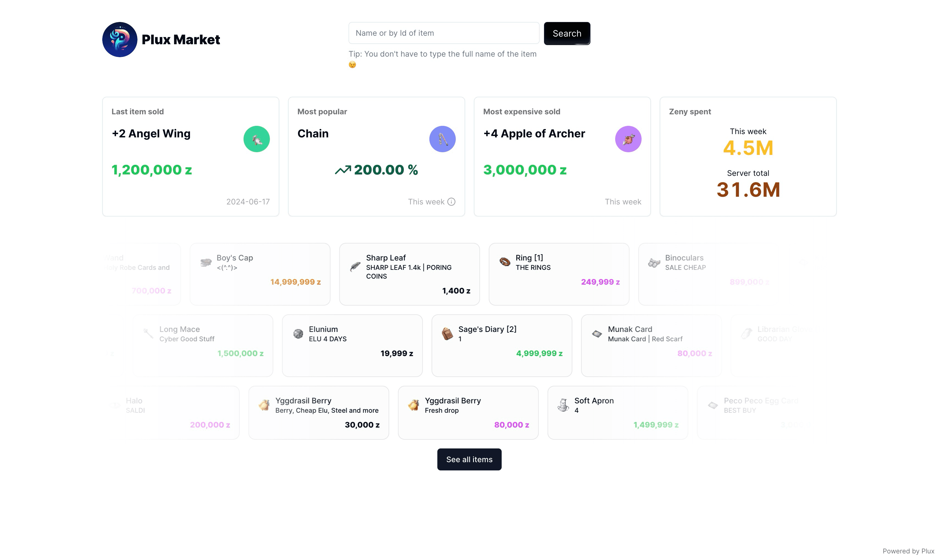Image resolution: width=939 pixels, height=560 pixels.
Task: Click the Elunium ore icon
Action: click(x=298, y=334)
